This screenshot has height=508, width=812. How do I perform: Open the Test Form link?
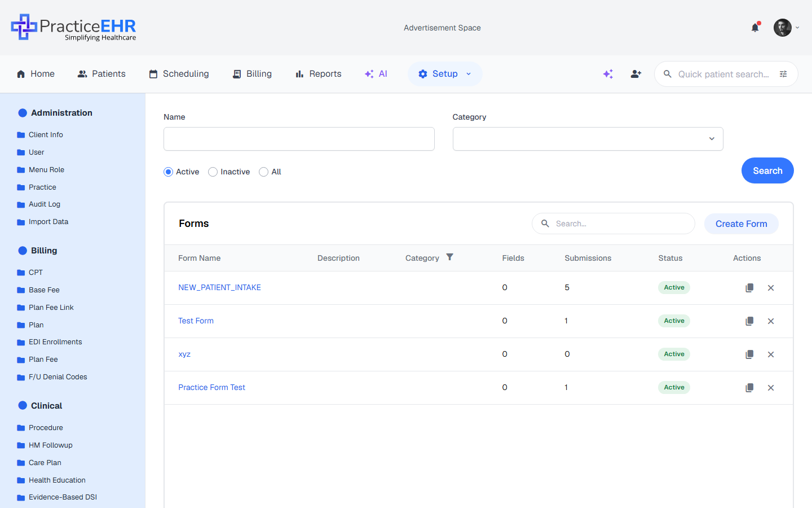pyautogui.click(x=196, y=321)
